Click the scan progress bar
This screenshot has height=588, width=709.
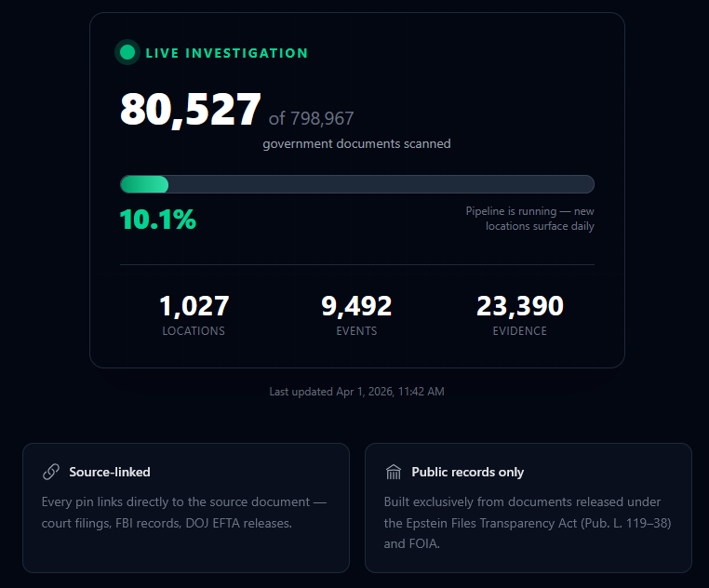pos(356,184)
